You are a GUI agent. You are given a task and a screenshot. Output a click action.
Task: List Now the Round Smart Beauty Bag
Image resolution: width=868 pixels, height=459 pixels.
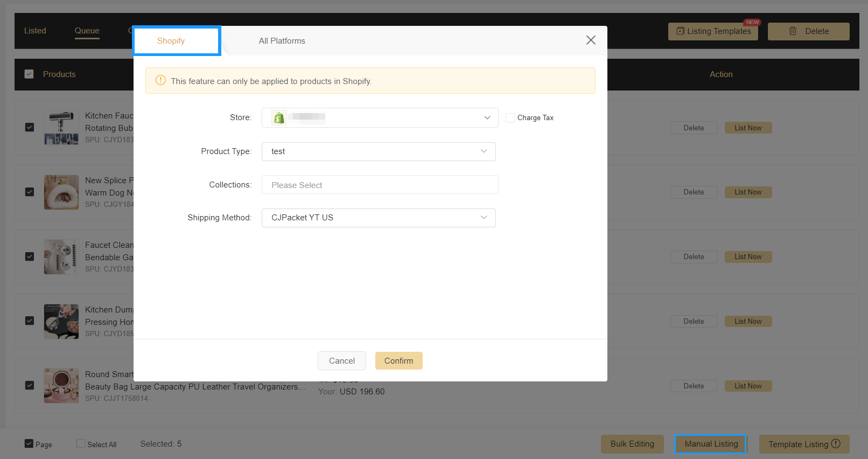(748, 386)
